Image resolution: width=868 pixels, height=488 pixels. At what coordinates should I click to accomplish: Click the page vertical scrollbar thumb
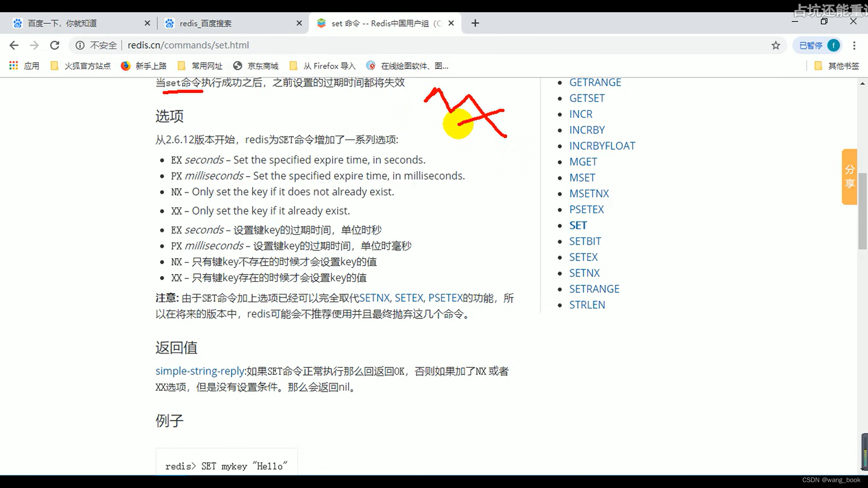[x=862, y=211]
